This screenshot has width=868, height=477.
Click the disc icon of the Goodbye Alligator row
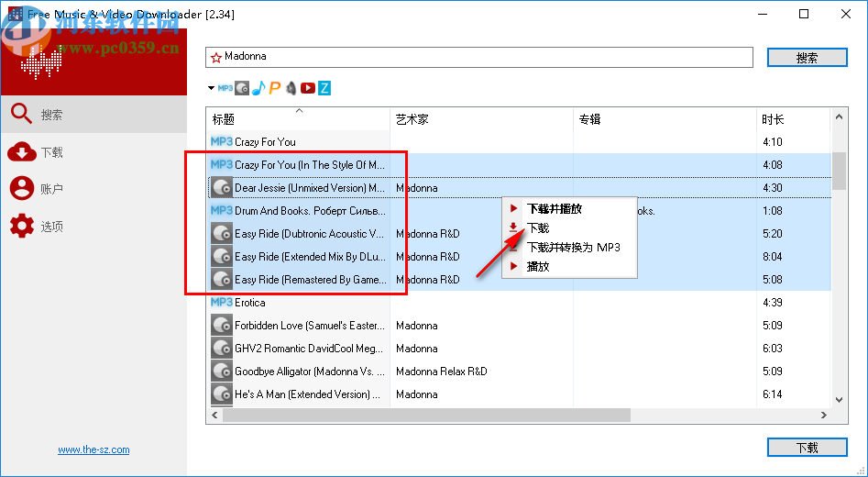click(222, 372)
